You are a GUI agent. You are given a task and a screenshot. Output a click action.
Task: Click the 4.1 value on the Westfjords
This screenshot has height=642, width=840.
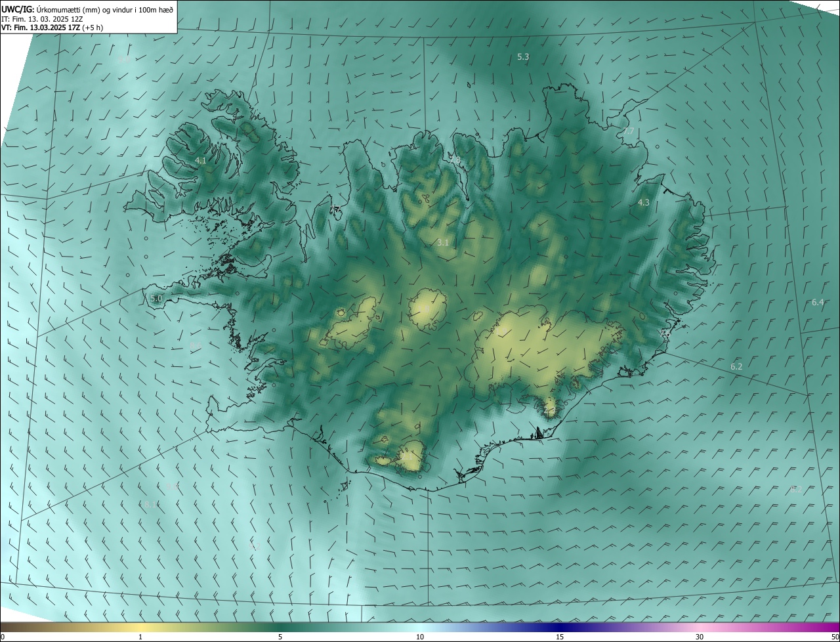tap(201, 160)
